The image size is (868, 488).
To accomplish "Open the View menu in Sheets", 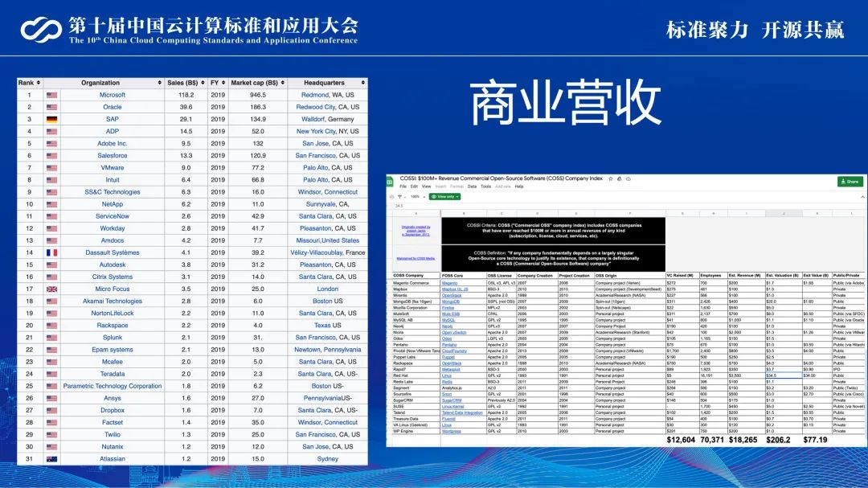I will point(426,187).
